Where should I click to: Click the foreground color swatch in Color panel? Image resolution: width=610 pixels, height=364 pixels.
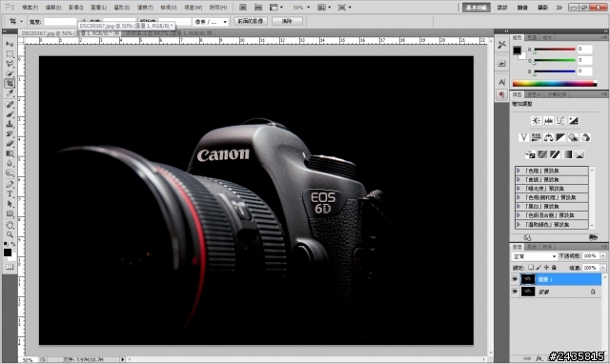pyautogui.click(x=517, y=51)
